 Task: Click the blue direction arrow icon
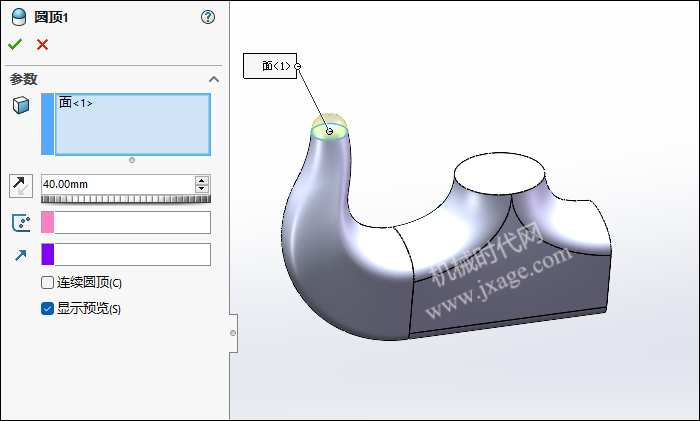click(x=21, y=255)
